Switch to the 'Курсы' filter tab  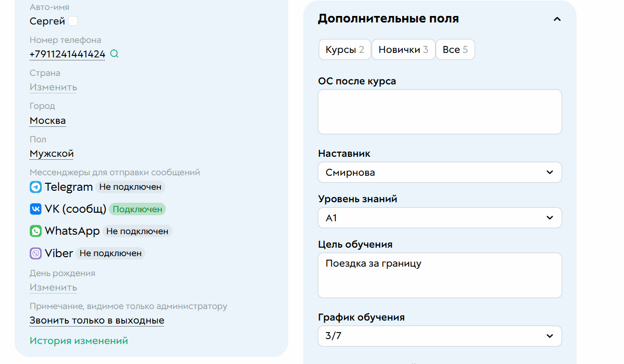[x=344, y=49]
